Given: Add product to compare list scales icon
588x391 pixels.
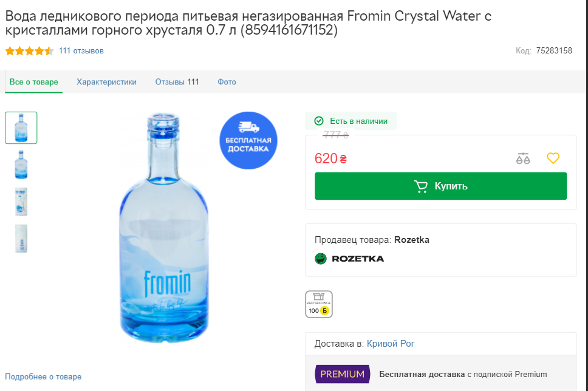Looking at the screenshot, I should [x=523, y=158].
